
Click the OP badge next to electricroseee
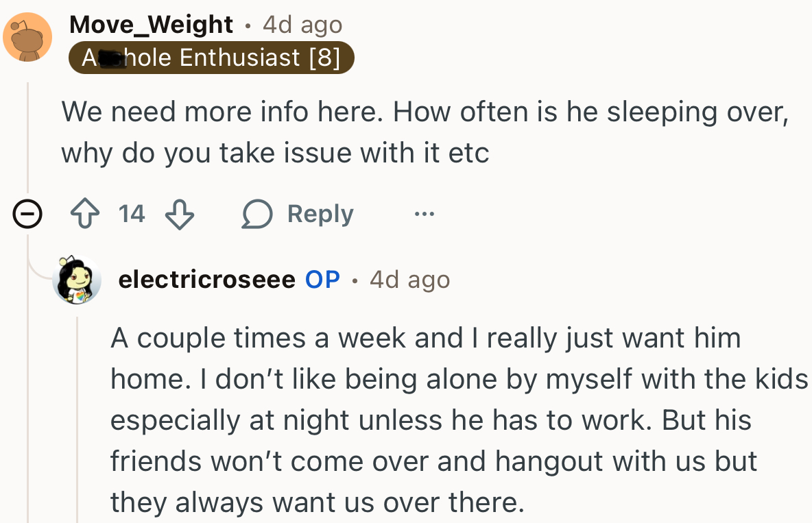pyautogui.click(x=321, y=279)
